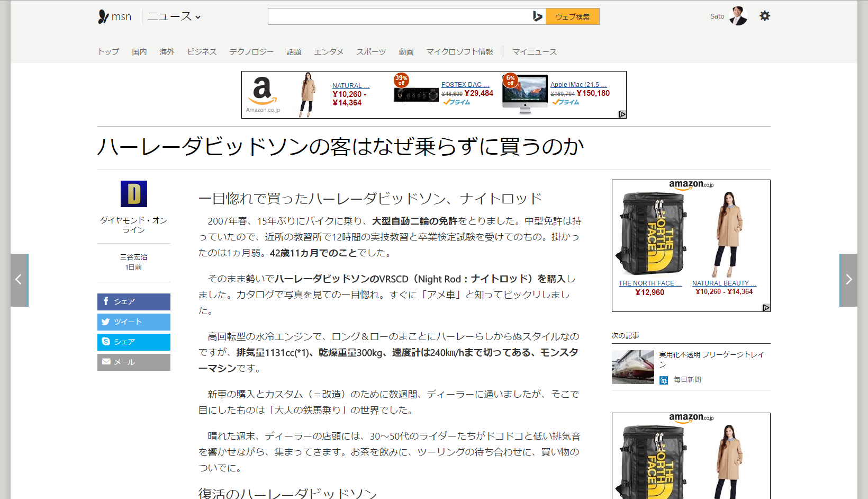Open NATURAL BEAUTY product link in sidebar

[724, 283]
